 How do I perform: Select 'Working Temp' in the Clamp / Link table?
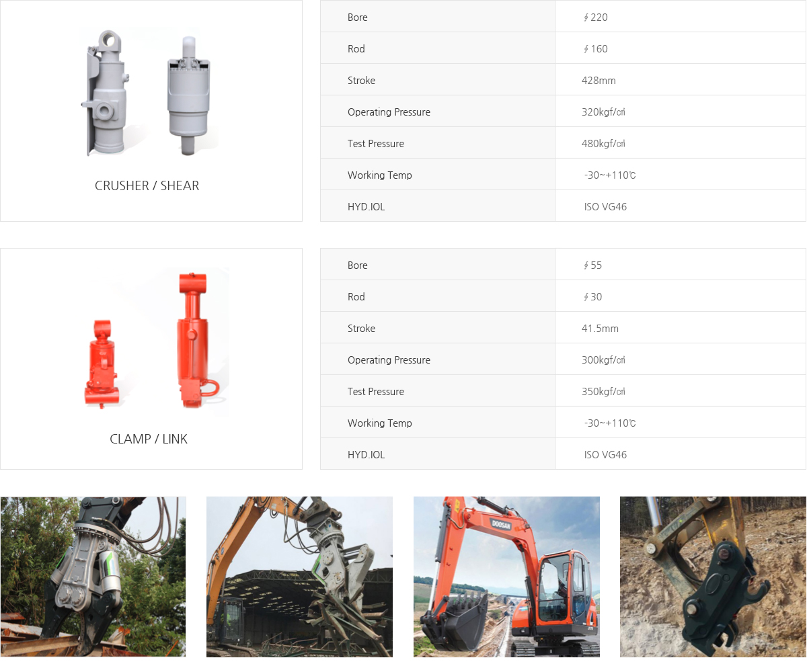click(x=380, y=423)
